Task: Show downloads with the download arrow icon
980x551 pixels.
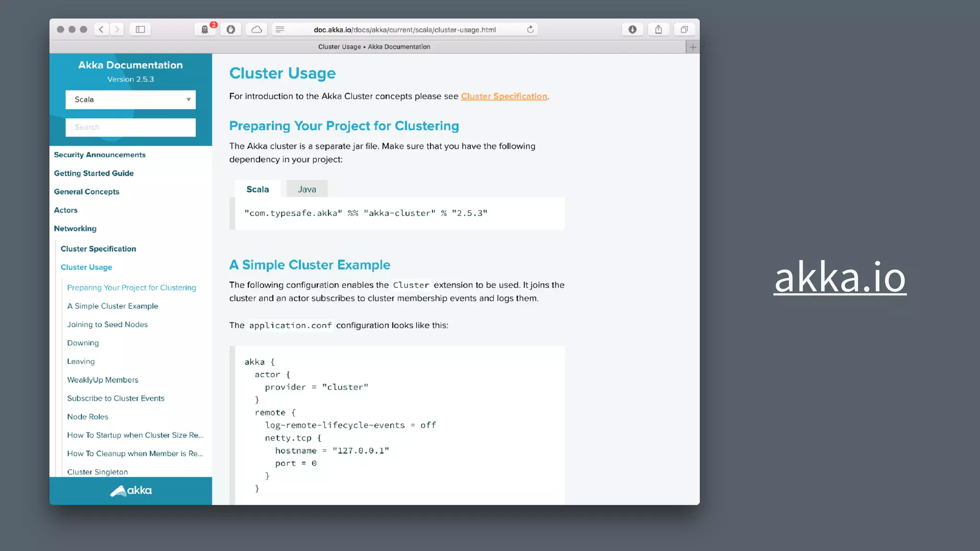Action: tap(633, 30)
